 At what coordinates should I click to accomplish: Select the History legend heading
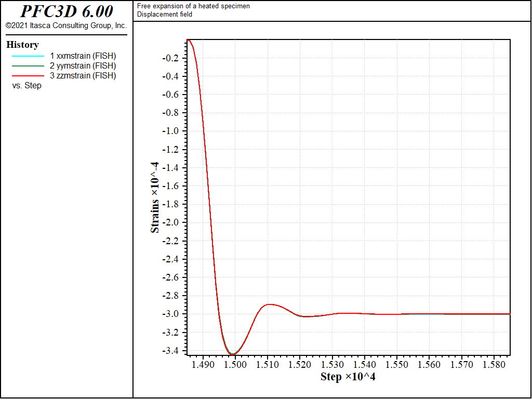tap(22, 45)
